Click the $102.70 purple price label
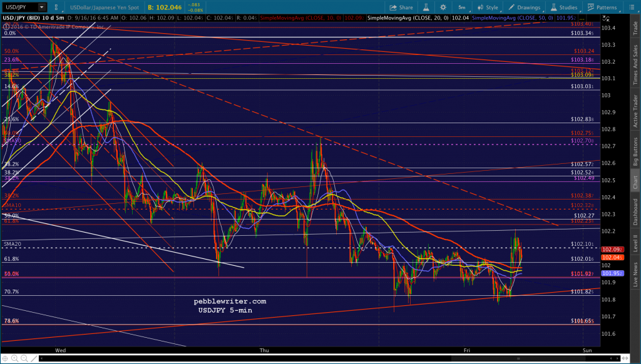641x364 pixels. click(582, 141)
